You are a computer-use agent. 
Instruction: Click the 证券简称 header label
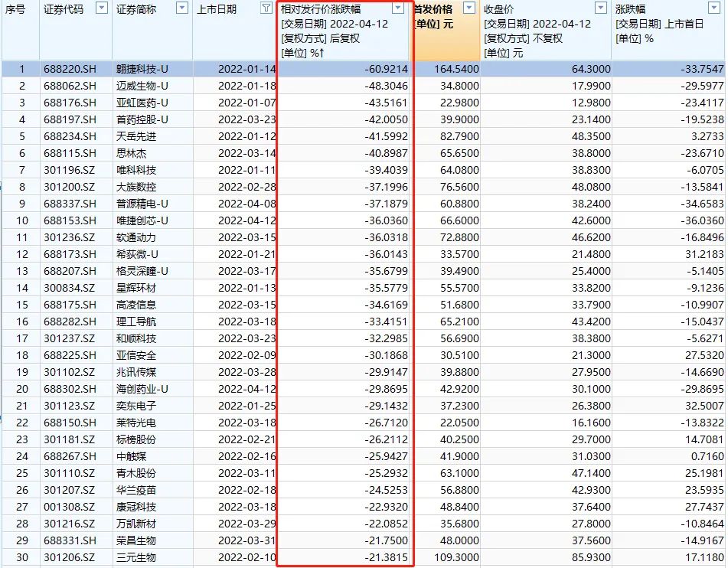(x=136, y=9)
